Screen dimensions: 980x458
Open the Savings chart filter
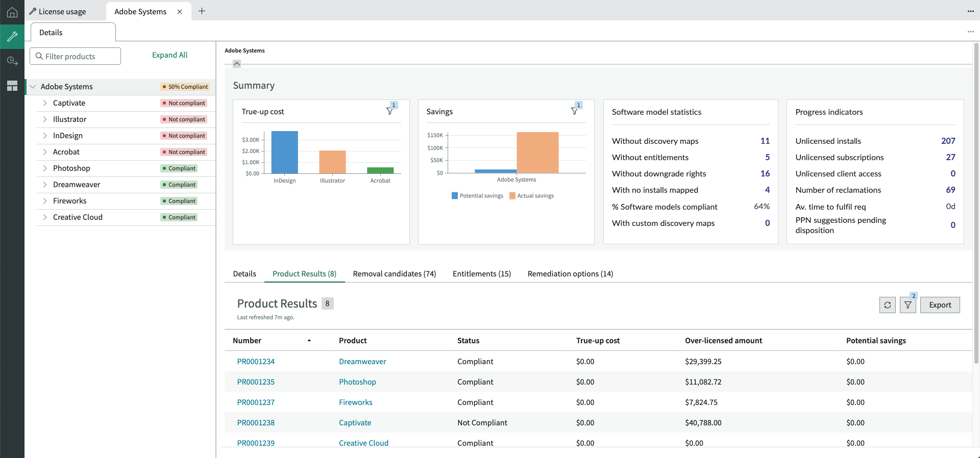(575, 111)
